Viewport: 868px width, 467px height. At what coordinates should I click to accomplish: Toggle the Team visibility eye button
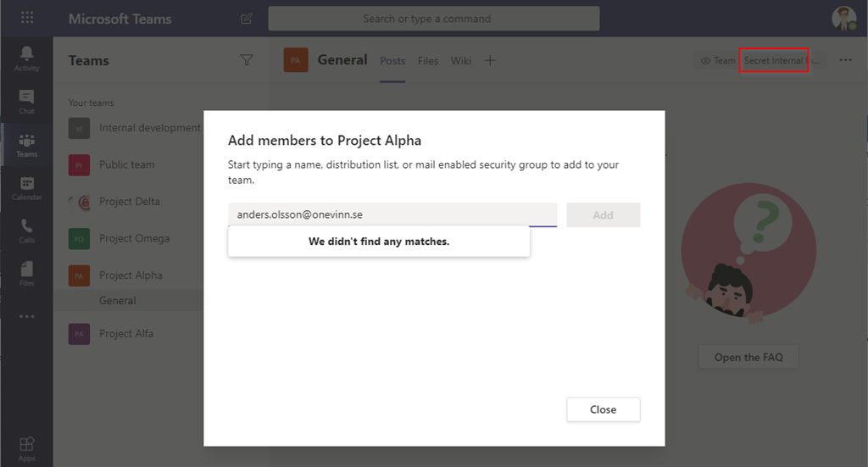(x=717, y=61)
